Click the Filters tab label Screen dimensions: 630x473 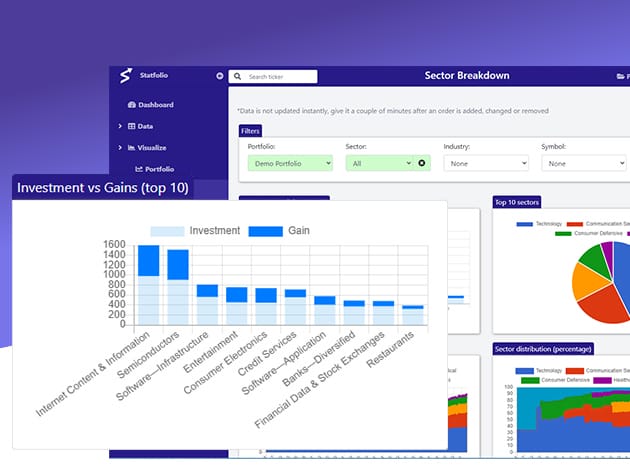click(x=251, y=130)
